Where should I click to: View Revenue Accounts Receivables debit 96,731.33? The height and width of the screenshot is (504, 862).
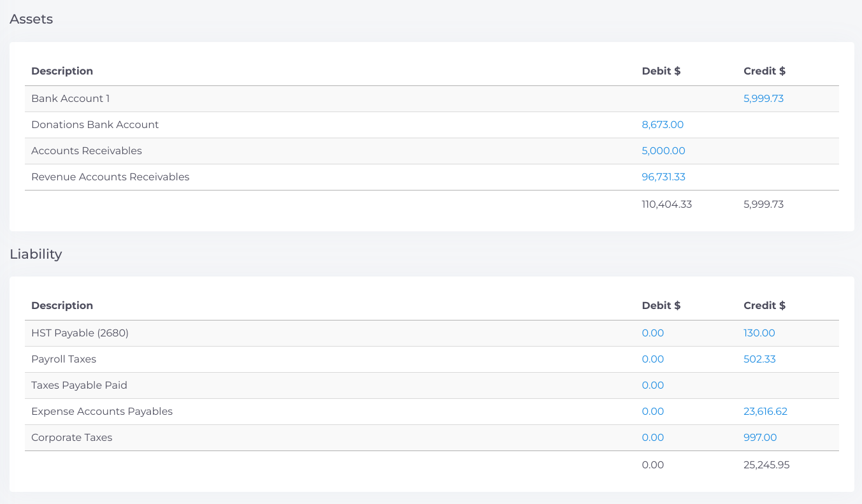[663, 177]
